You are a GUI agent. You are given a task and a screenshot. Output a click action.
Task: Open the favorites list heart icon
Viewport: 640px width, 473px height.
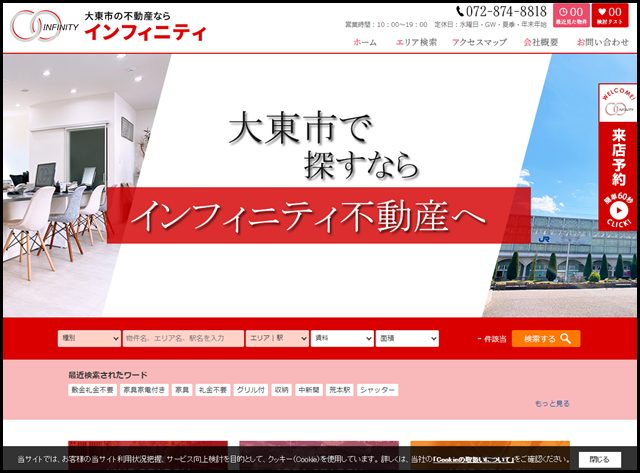602,12
